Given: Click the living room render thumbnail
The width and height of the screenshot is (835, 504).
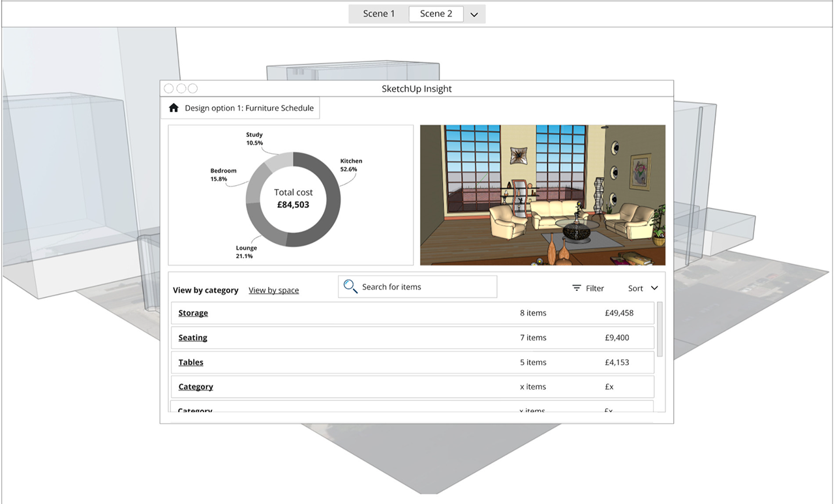Looking at the screenshot, I should 543,195.
